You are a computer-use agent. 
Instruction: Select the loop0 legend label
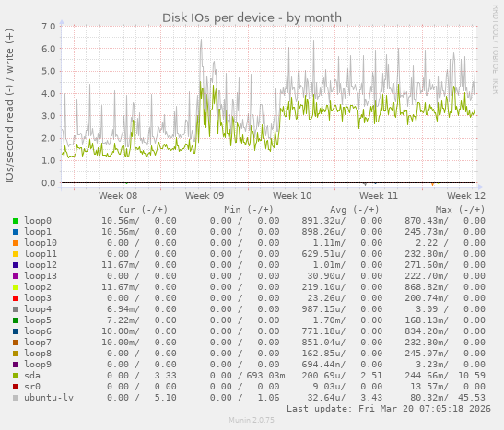pos(38,221)
